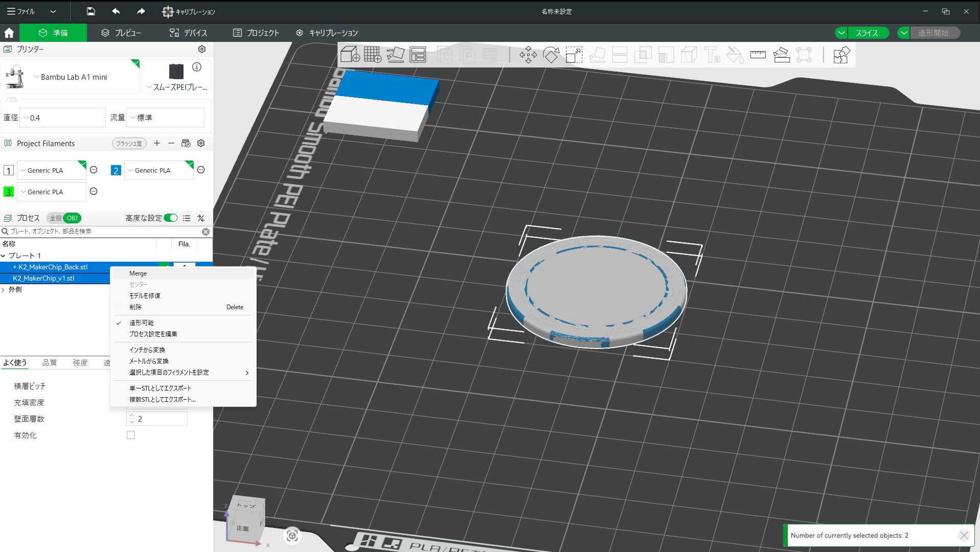
Task: Click the Auto orient toolbar icon
Action: (x=395, y=55)
